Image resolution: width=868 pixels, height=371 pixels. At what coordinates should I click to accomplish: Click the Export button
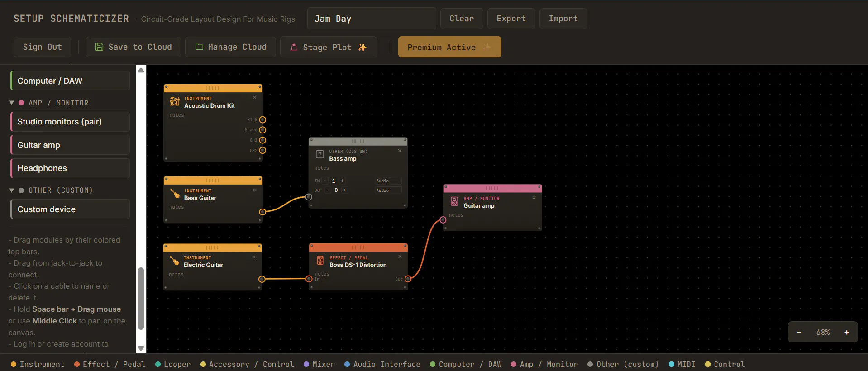511,19
